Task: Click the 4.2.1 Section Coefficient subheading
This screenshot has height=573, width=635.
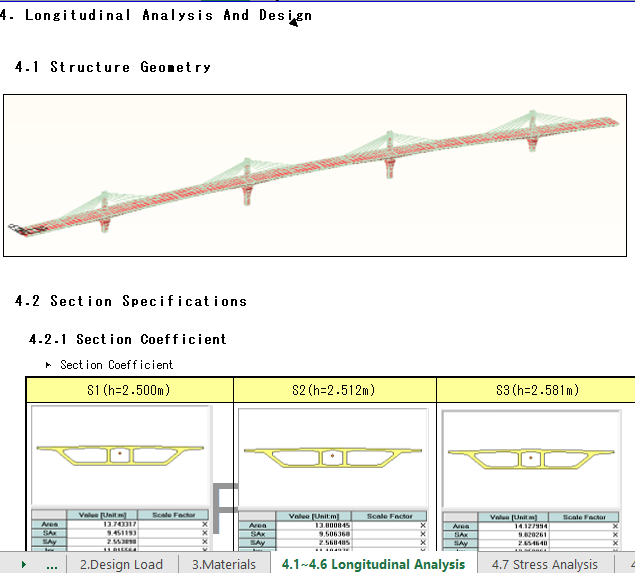Action: [128, 339]
